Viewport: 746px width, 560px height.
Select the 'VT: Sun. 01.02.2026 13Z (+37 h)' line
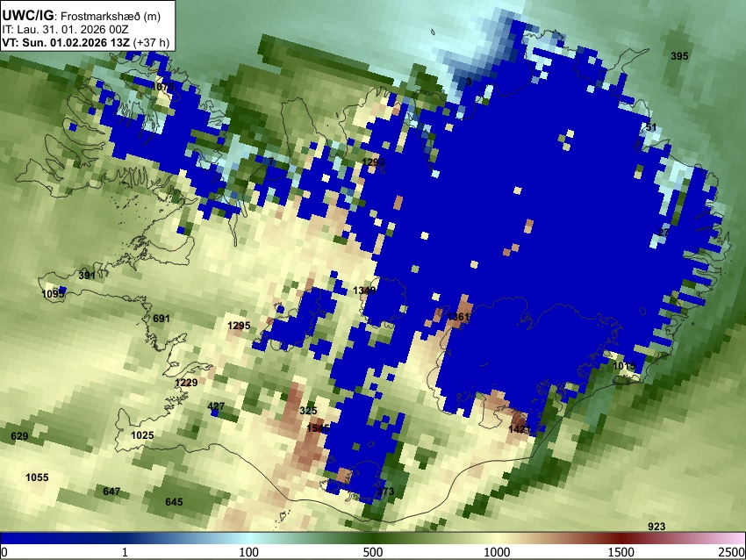point(86,42)
